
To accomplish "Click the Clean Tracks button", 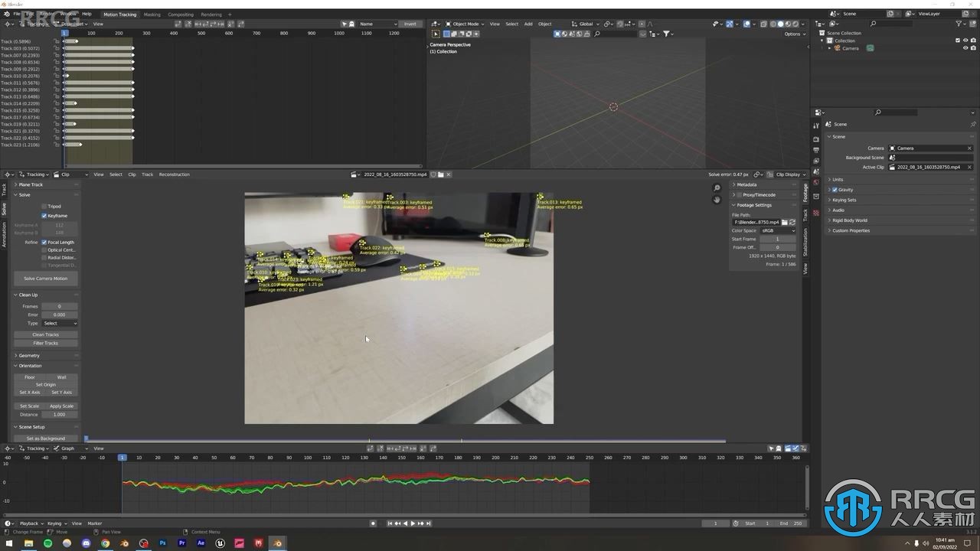I will pos(45,334).
